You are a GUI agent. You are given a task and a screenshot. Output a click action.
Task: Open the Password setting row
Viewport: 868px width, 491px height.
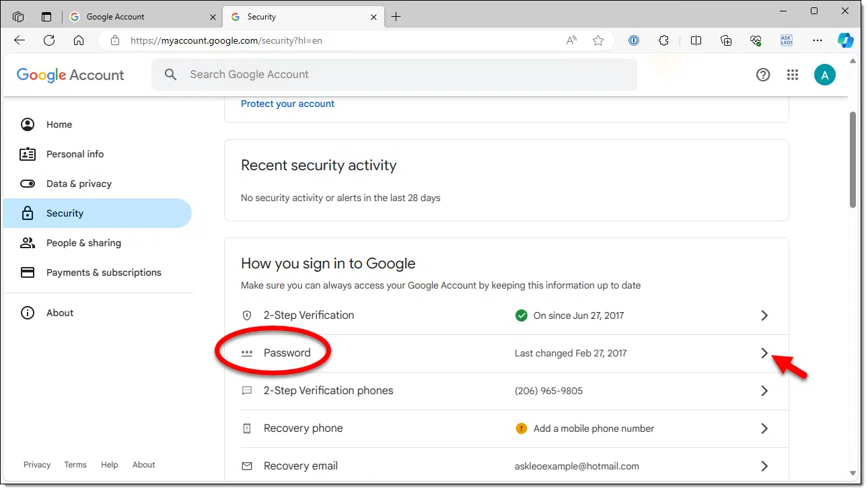[507, 353]
